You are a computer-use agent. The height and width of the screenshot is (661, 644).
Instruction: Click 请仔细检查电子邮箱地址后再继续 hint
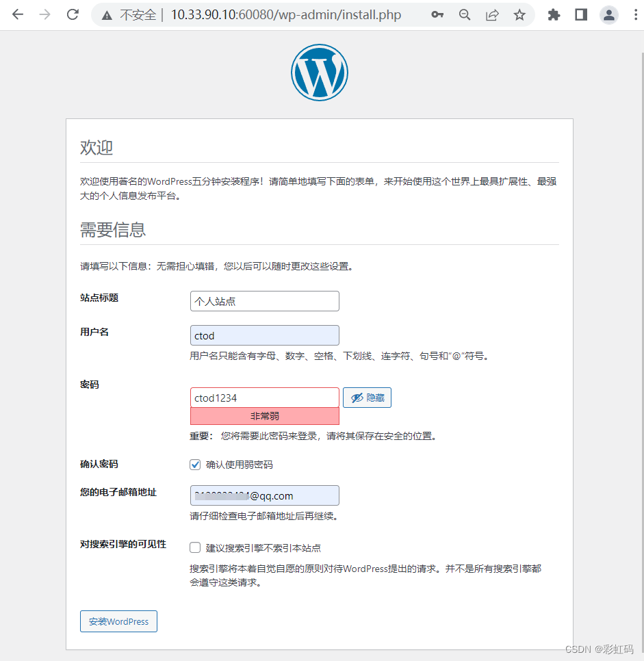click(x=264, y=516)
